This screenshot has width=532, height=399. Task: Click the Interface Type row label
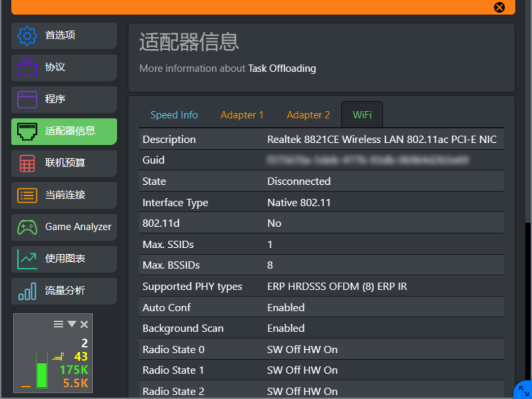[175, 203]
